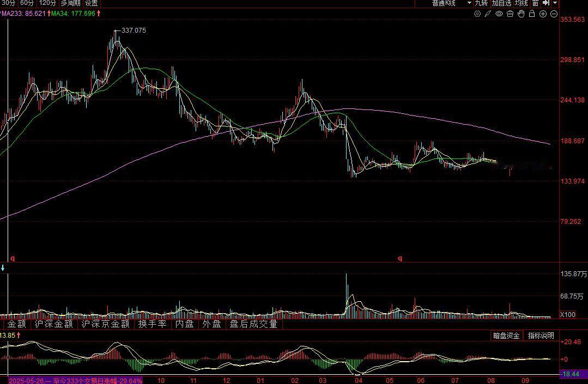Image resolution: width=588 pixels, height=384 pixels.
Task: Click the 135.87万 volume axis label
Action: tap(573, 274)
